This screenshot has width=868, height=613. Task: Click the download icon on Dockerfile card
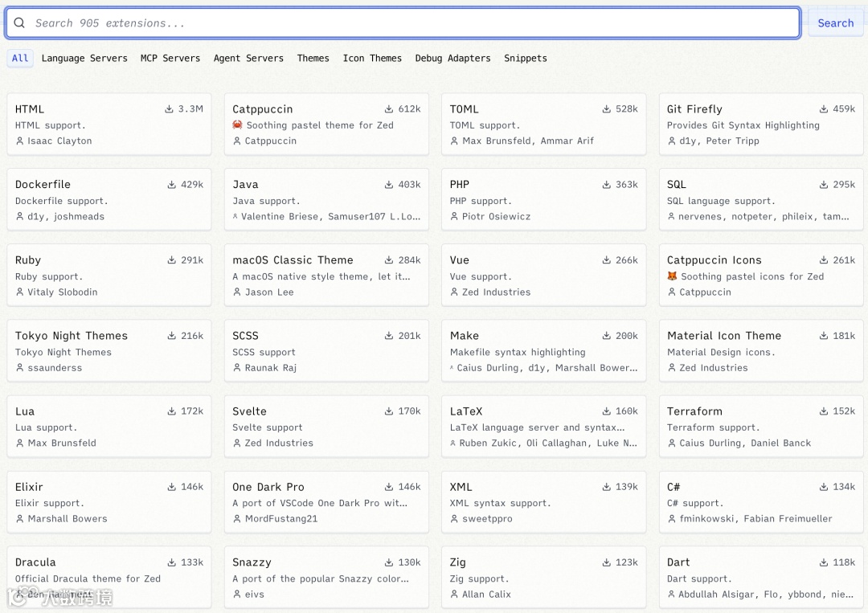(x=172, y=184)
